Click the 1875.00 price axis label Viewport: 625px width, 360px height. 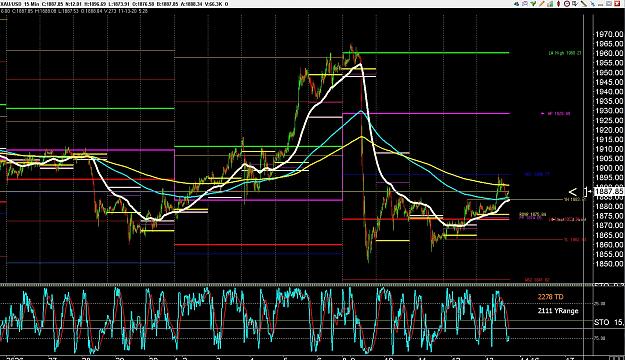tap(609, 216)
